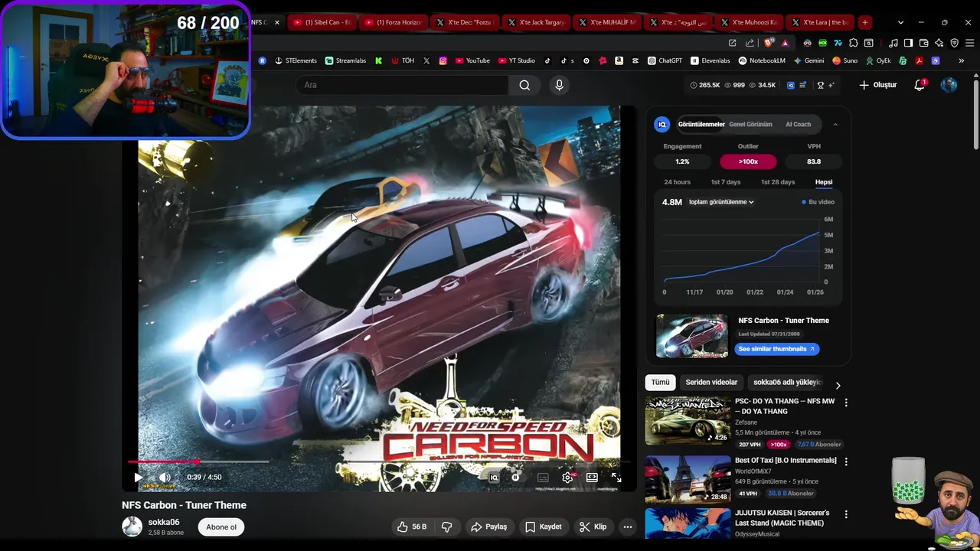This screenshot has width=980, height=551.
Task: Switch to Forza Horizon browser tab
Action: point(394,22)
